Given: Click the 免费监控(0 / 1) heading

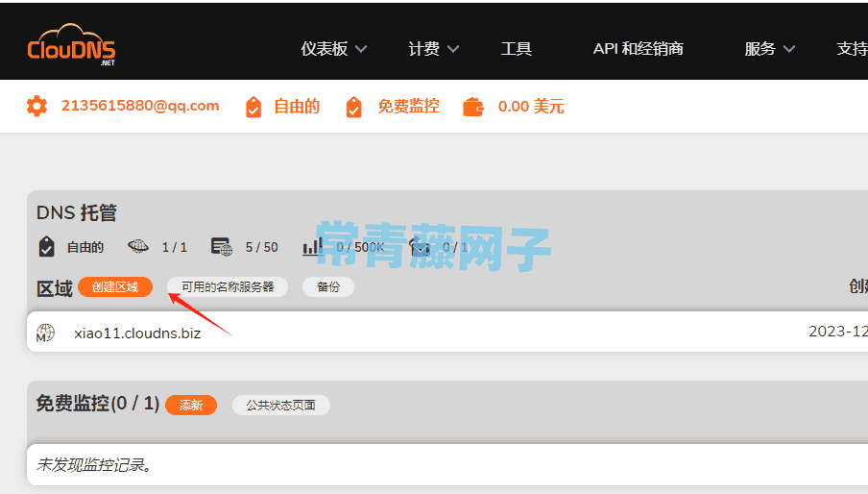Looking at the screenshot, I should [x=98, y=403].
